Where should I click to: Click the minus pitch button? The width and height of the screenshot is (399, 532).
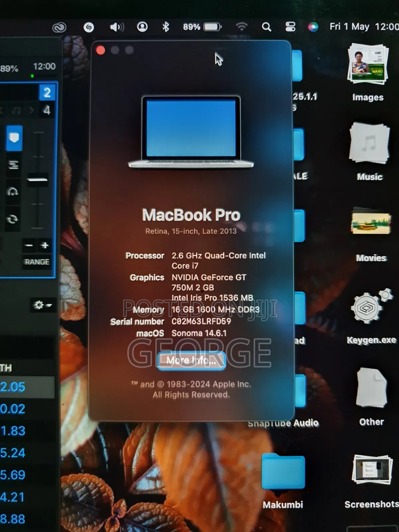(x=29, y=245)
